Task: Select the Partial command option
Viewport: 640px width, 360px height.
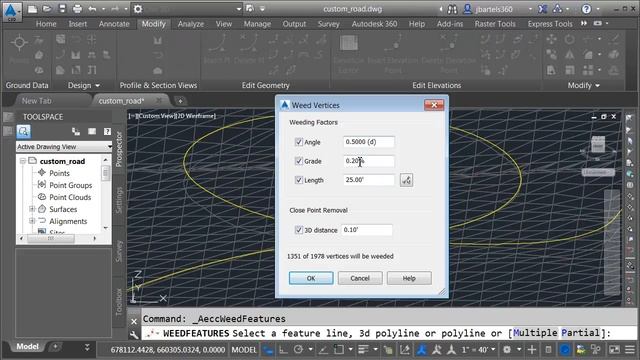Action: coord(581,333)
